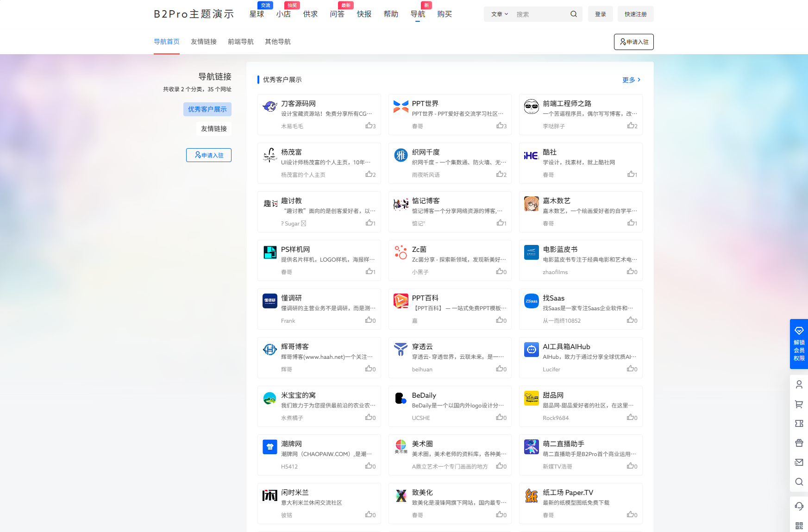
Task: Open the 文章 search type dropdown
Action: click(x=499, y=14)
